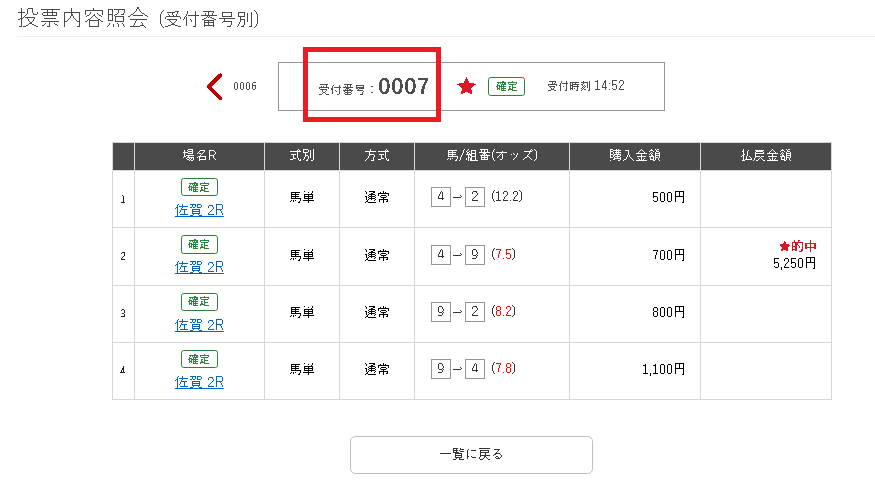Click the red star icon beside receipt number
This screenshot has height=481, width=875.
tap(467, 86)
